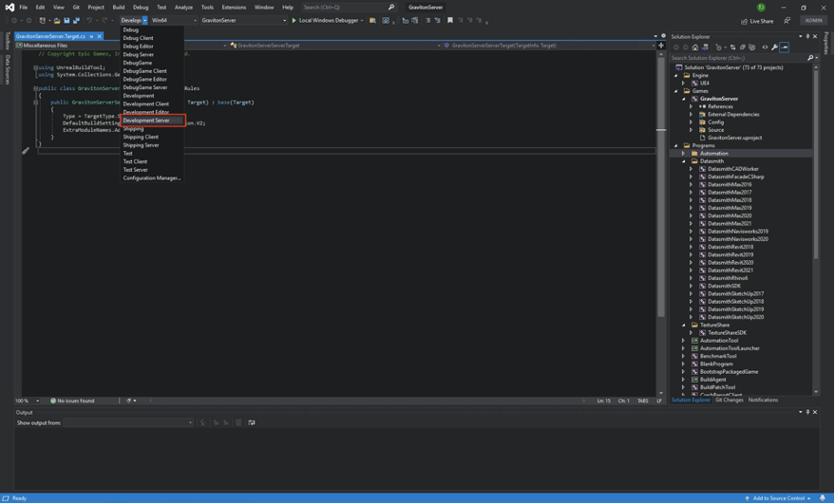The height and width of the screenshot is (504, 835).
Task: Open Solution Configurations dropdown arrow
Action: [144, 20]
